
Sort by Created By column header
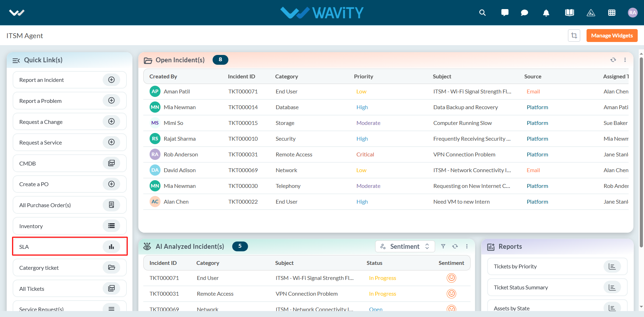(x=163, y=76)
